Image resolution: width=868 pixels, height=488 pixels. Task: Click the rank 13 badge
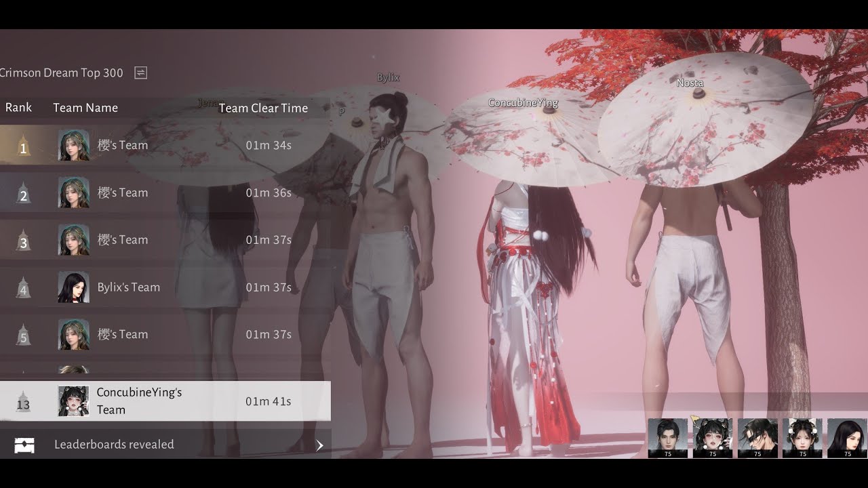click(23, 402)
